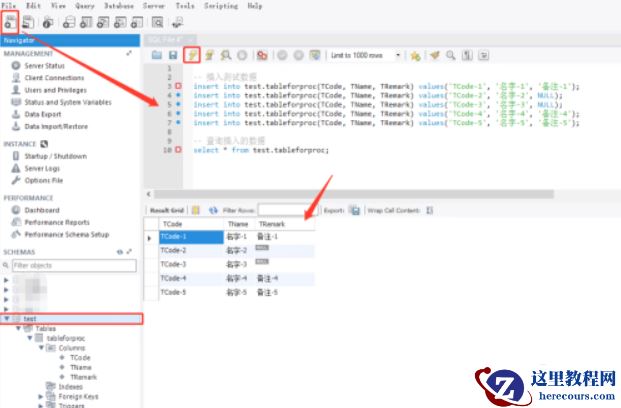Open the Scripting menu
Screen dimensions: 621x408
click(221, 6)
